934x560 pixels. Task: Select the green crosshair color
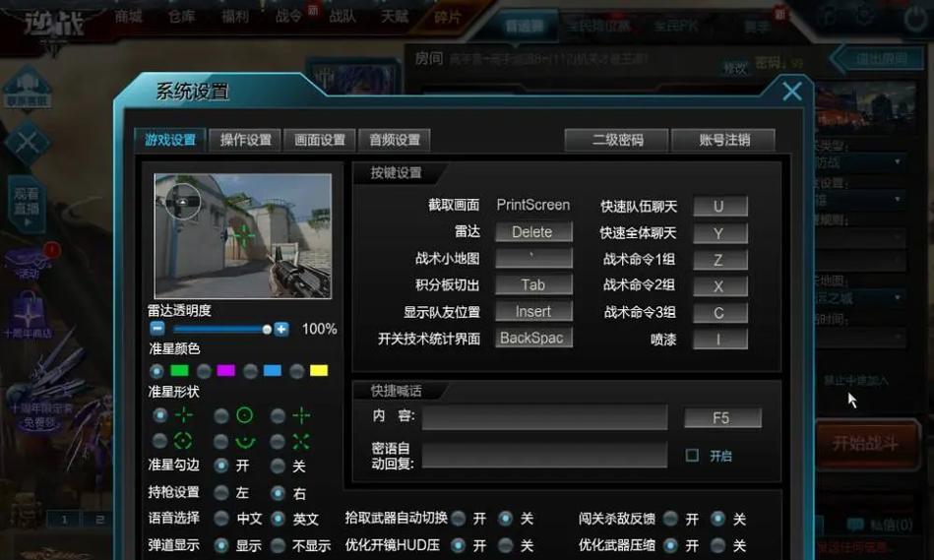pos(156,371)
